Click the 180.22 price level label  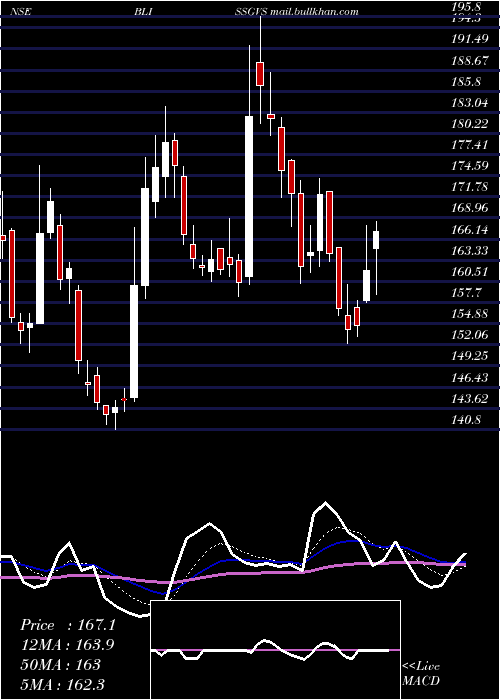tap(470, 124)
